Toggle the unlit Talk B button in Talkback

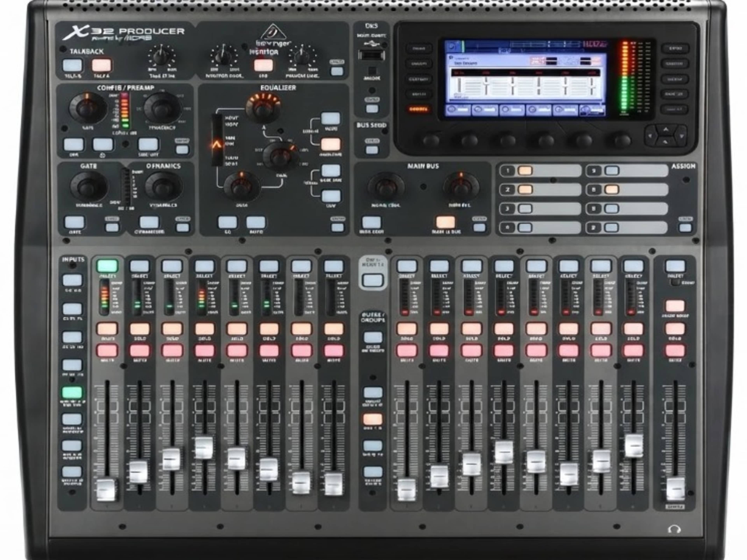(x=73, y=65)
